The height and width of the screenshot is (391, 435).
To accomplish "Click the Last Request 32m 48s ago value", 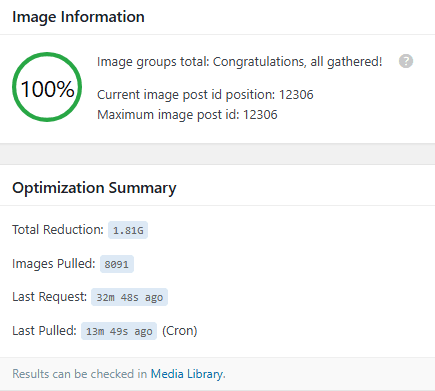I will click(129, 297).
